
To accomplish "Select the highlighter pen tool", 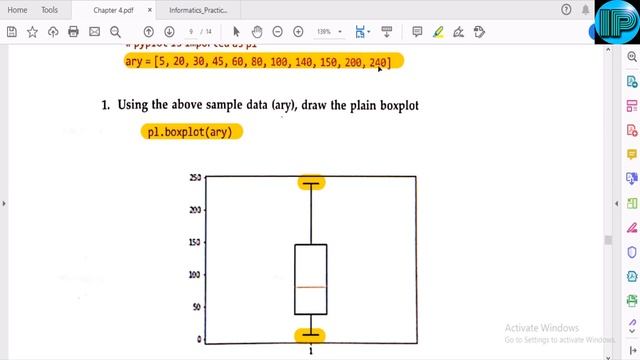I will tap(438, 32).
